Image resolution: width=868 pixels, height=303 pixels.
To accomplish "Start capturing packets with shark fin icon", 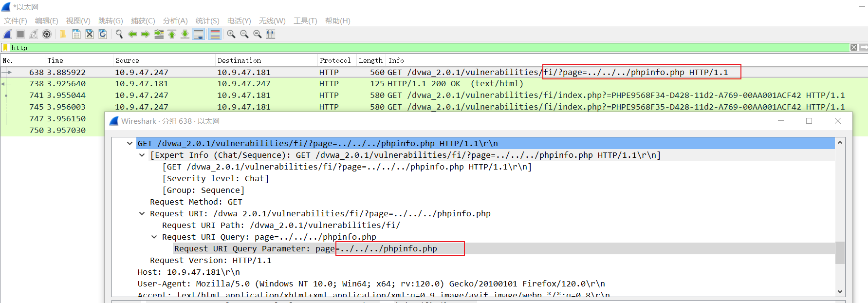I will (x=7, y=34).
